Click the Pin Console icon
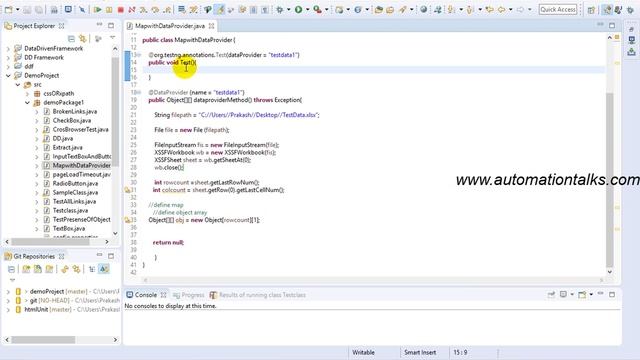This screenshot has height=360, width=640. pyautogui.click(x=551, y=294)
